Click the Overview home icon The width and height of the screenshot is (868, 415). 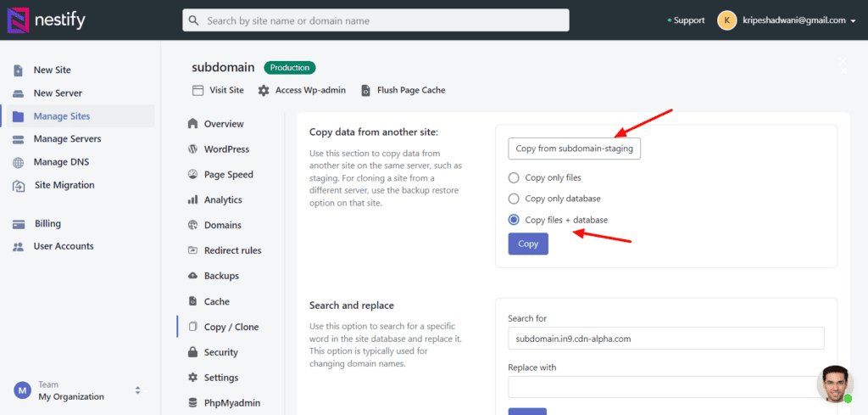click(x=192, y=124)
